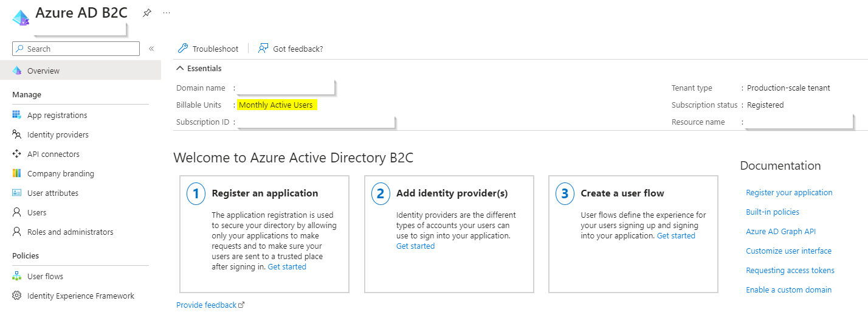The width and height of the screenshot is (868, 312).
Task: Click the Azure AD B2C logo icon
Action: tap(21, 18)
